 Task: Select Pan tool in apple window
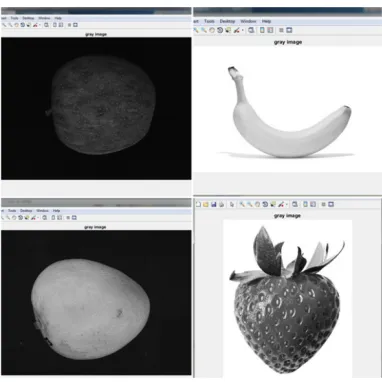pyautogui.click(x=16, y=25)
